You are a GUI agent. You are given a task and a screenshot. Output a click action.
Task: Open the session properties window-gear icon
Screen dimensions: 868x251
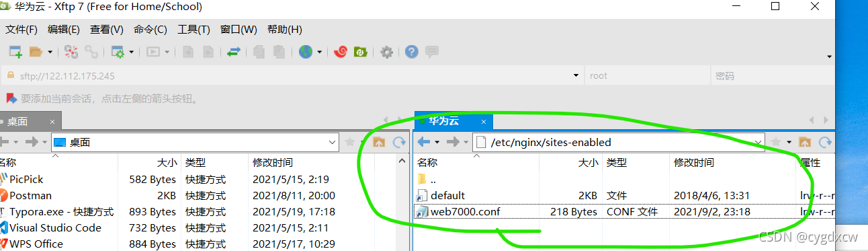pos(118,52)
